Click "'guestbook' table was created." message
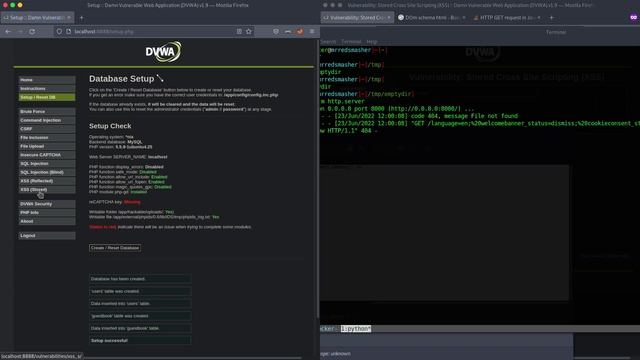This screenshot has height=360, width=640. pos(140,316)
